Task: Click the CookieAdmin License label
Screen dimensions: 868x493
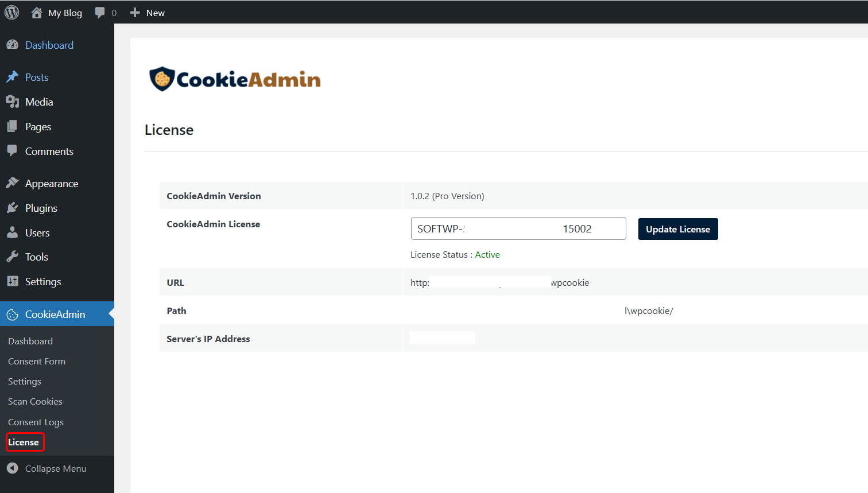Action: [213, 224]
